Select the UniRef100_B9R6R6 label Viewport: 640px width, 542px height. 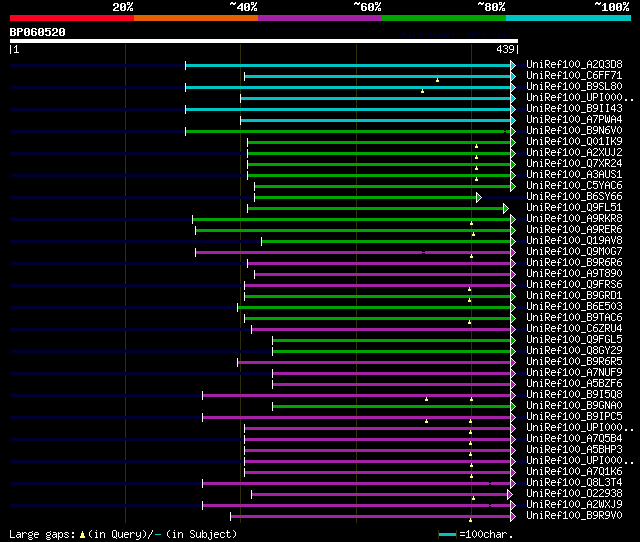click(574, 263)
